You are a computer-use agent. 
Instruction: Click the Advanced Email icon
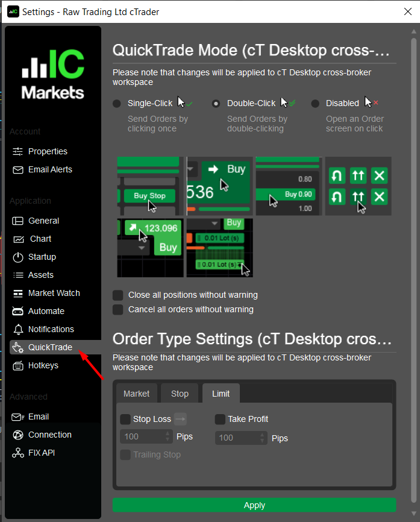[x=17, y=417]
